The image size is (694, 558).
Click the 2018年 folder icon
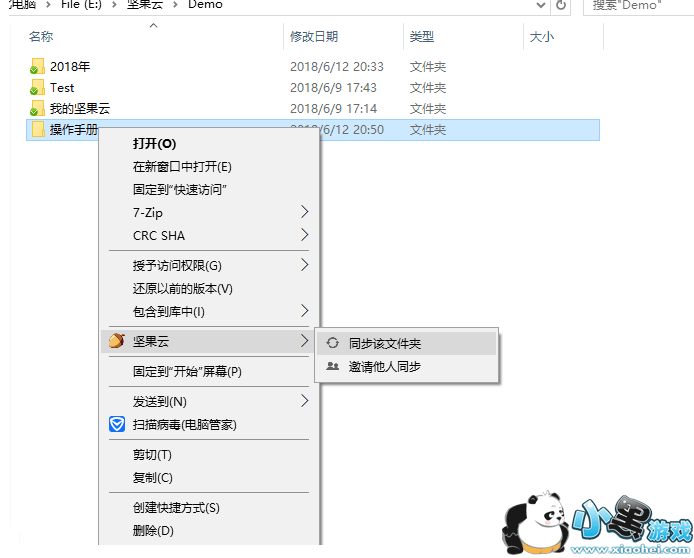pos(37,66)
